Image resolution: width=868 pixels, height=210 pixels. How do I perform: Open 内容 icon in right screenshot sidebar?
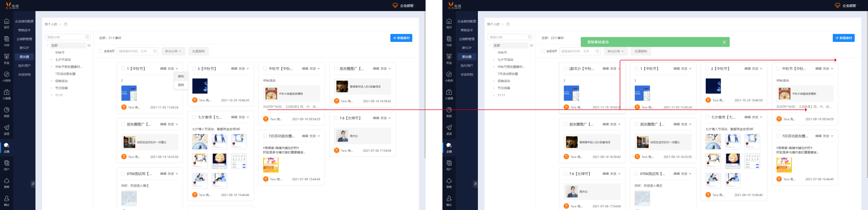pos(449,39)
